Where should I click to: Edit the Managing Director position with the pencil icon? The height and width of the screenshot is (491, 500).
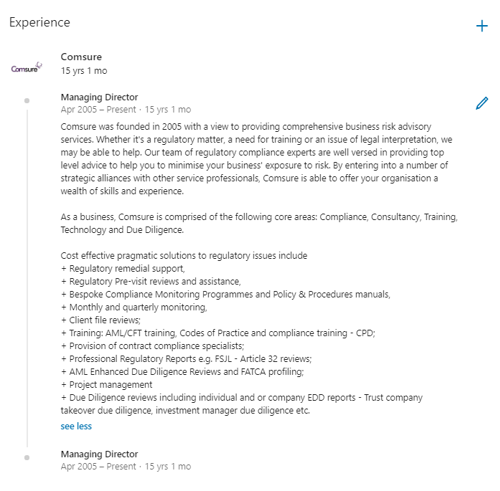[482, 103]
